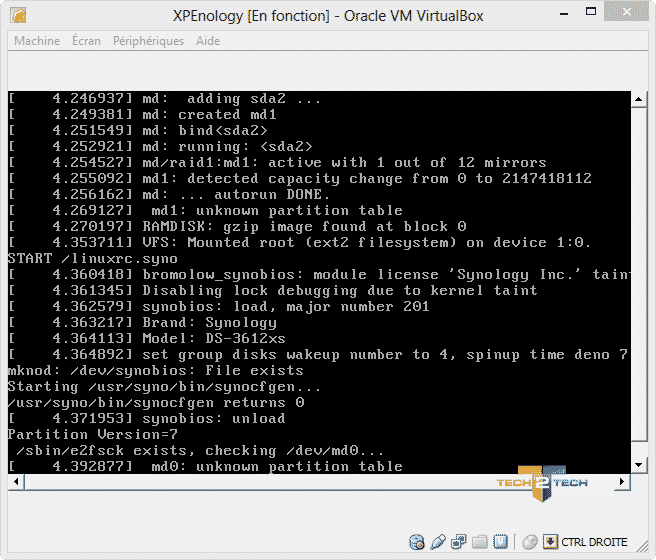This screenshot has height=560, width=656.
Task: Open the Écran menu
Action: click(86, 41)
